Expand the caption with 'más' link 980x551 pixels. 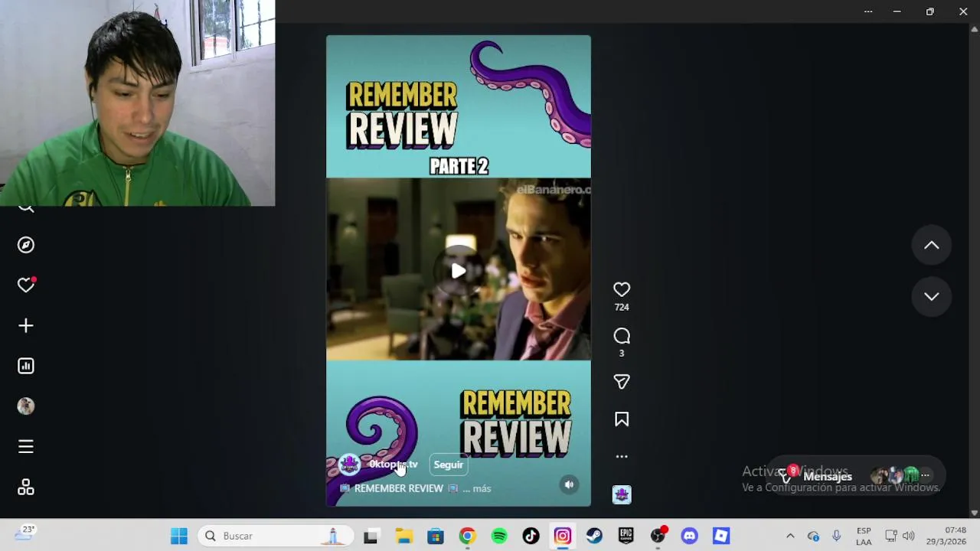coord(482,488)
